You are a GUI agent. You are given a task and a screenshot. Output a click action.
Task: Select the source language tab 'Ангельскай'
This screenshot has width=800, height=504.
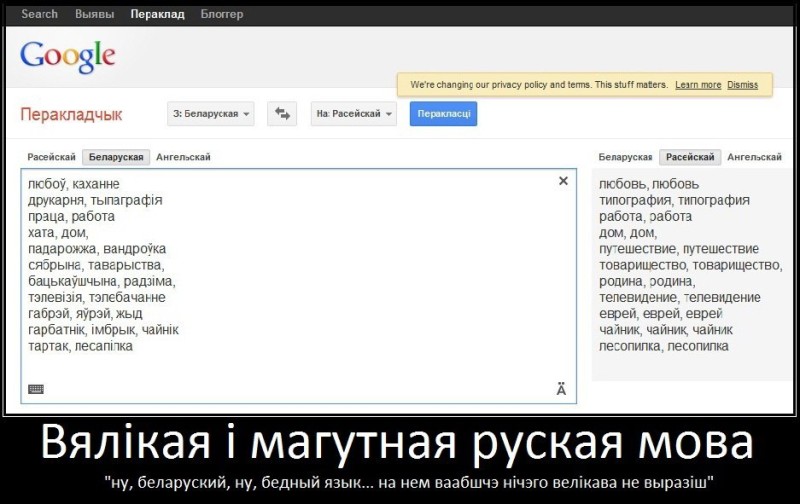pyautogui.click(x=183, y=157)
